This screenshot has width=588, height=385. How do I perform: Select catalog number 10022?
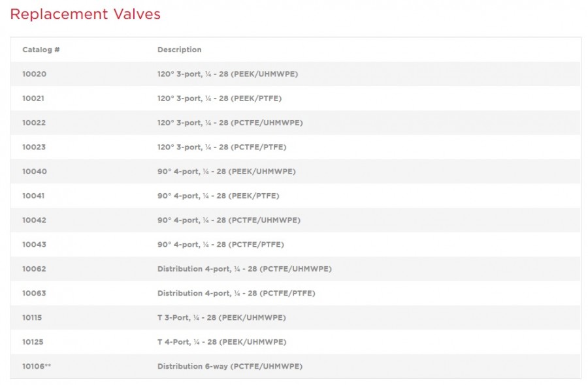[34, 123]
